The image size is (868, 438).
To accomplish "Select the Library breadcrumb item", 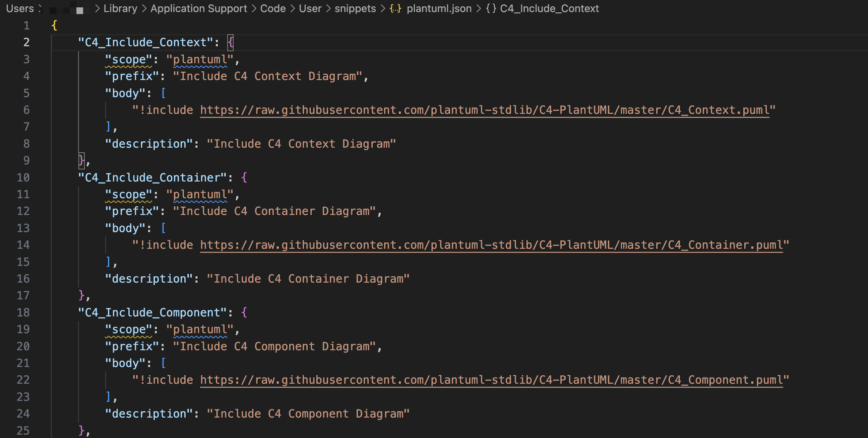I will point(120,8).
